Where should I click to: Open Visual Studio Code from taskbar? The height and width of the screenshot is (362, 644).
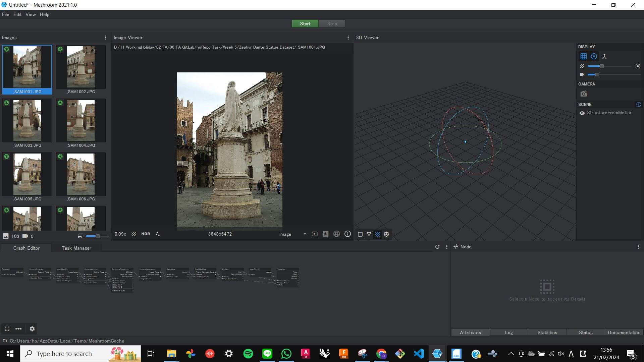pos(419,354)
